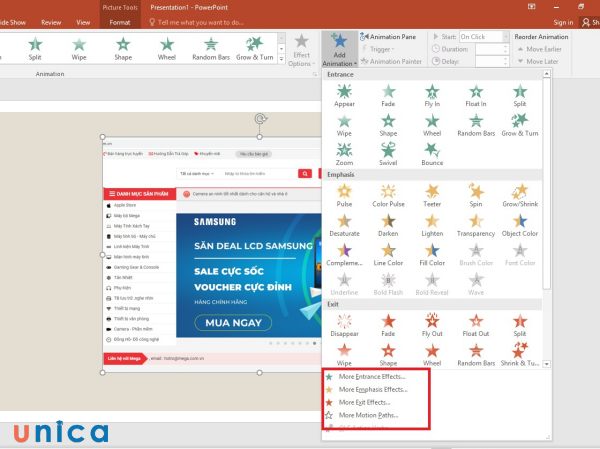Click Sign in to your account
Image resolution: width=600 pixels, height=449 pixels.
(563, 23)
